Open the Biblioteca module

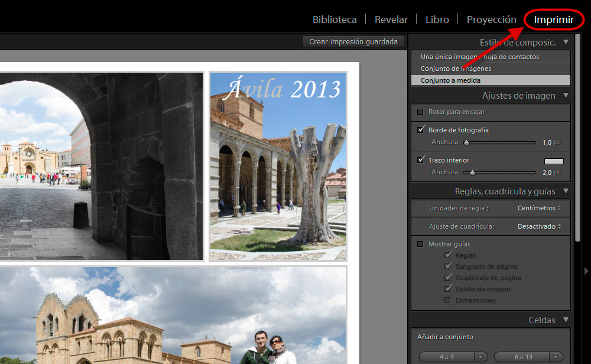coord(335,19)
